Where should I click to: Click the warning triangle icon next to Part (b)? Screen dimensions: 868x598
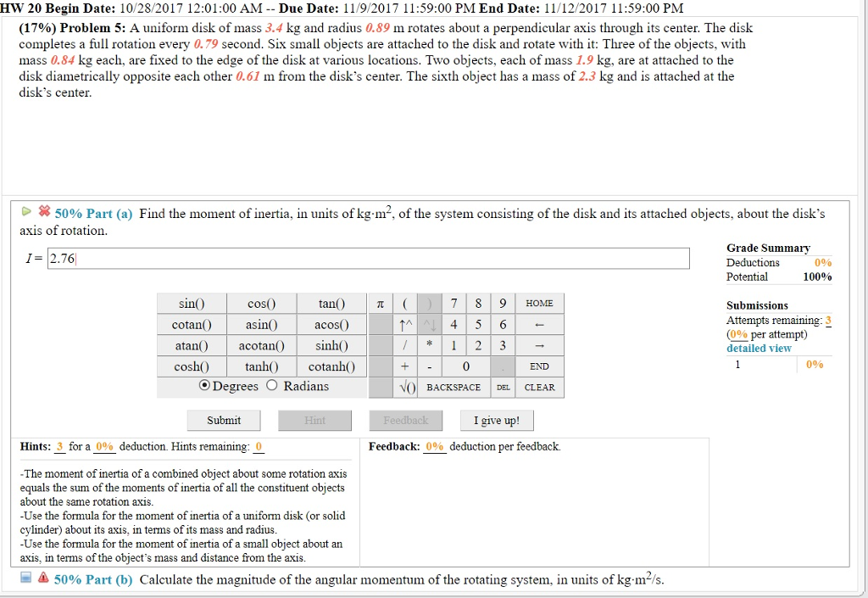[x=43, y=579]
